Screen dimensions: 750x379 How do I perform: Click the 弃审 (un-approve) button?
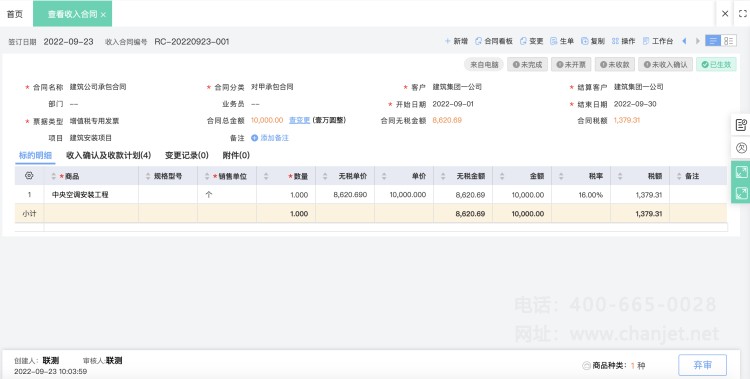pos(702,365)
